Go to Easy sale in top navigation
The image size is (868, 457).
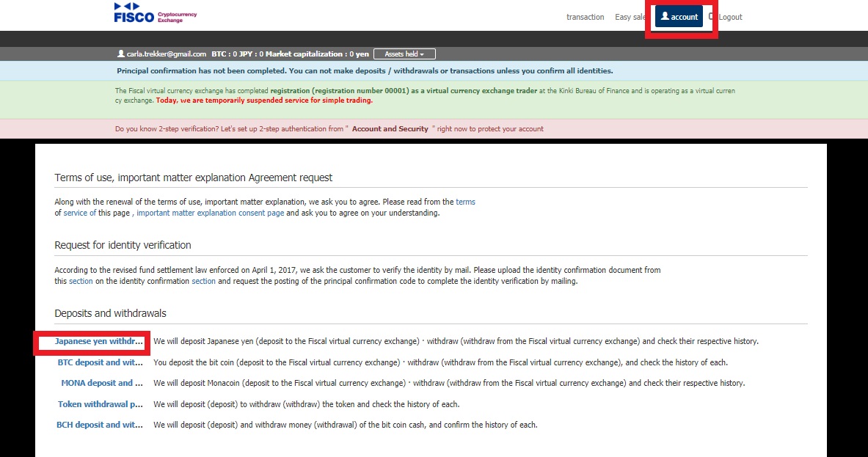[630, 17]
